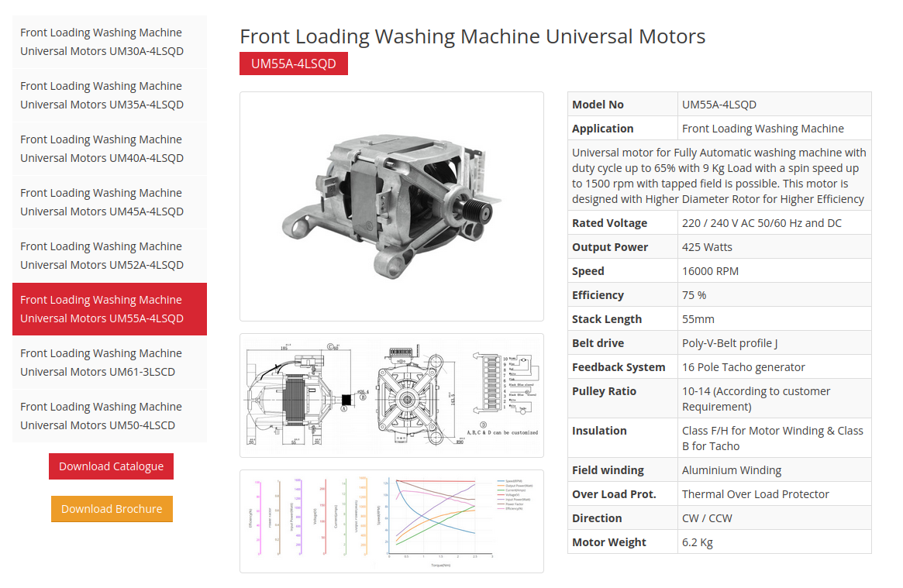Open the UM30A-4LSQD motor page
The height and width of the screenshot is (588, 903).
point(109,42)
